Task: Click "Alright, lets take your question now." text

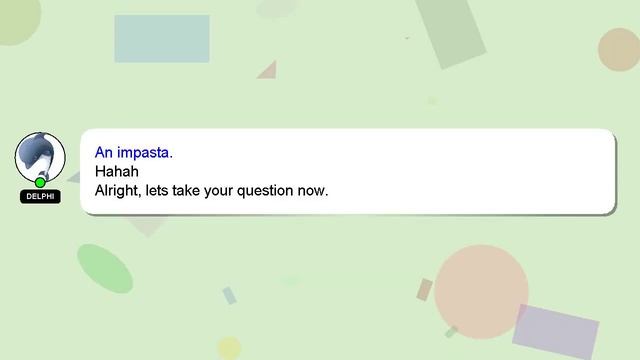Action: [211, 191]
